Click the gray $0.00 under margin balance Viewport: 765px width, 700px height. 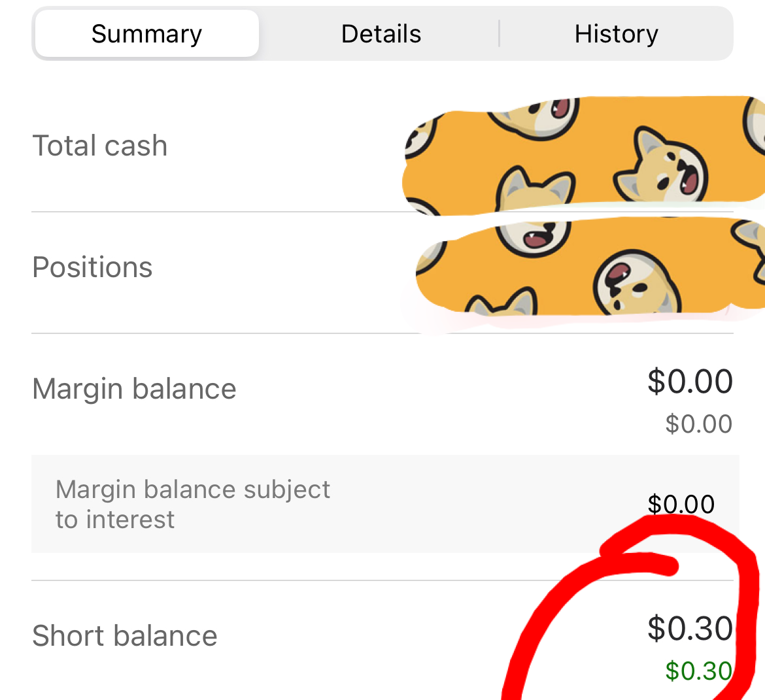(699, 424)
